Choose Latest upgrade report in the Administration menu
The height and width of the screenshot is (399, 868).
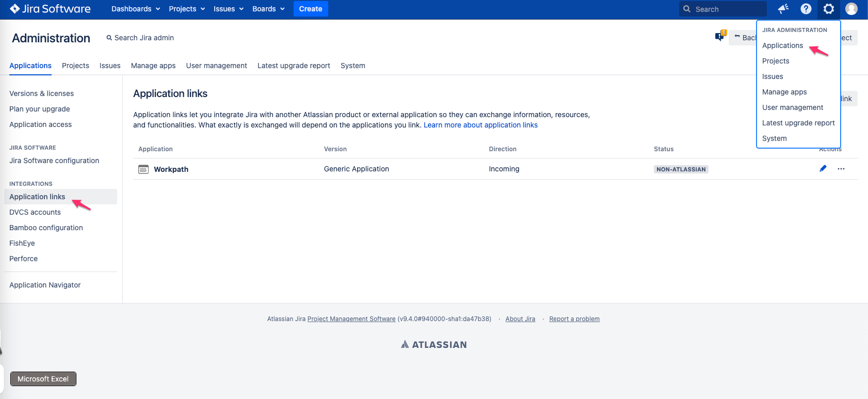798,123
